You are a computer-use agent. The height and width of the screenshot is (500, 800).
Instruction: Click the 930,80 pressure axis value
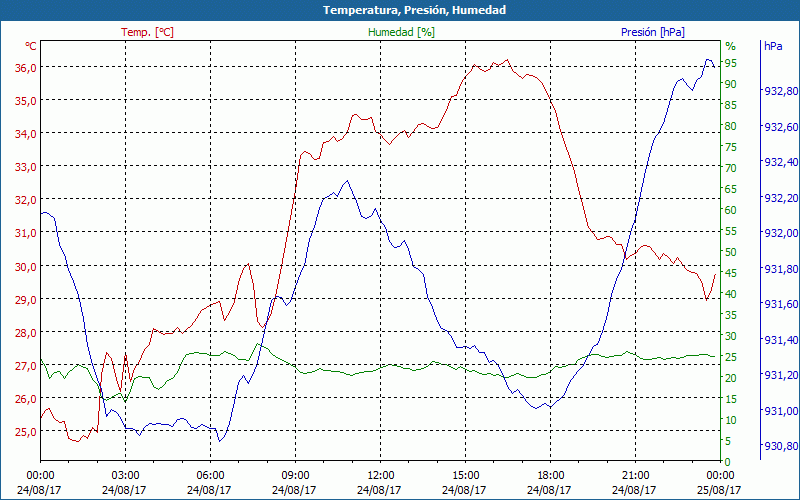(x=781, y=446)
